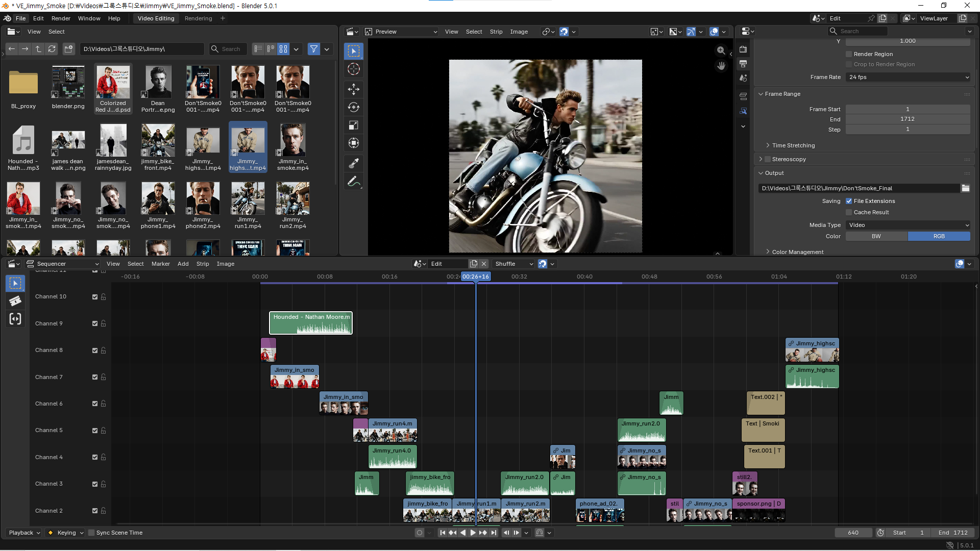The image size is (980, 551).
Task: Open the Shuffle overlap mode dropdown
Action: 514,264
